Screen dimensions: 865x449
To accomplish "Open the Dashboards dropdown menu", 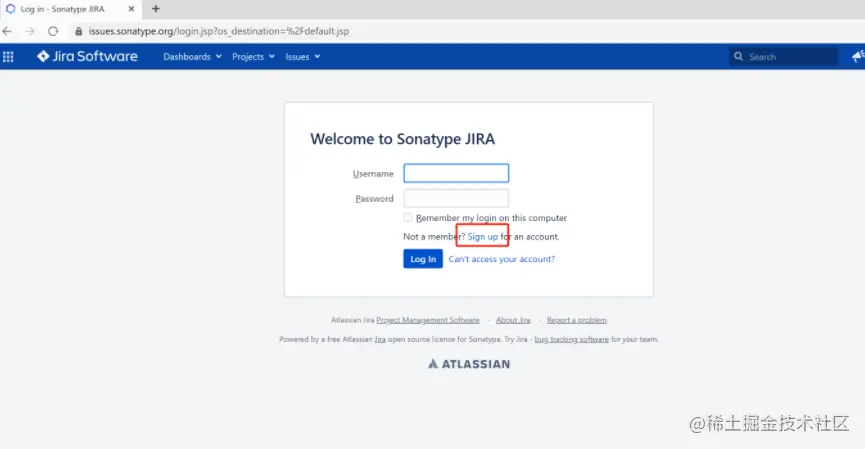I will tap(192, 57).
